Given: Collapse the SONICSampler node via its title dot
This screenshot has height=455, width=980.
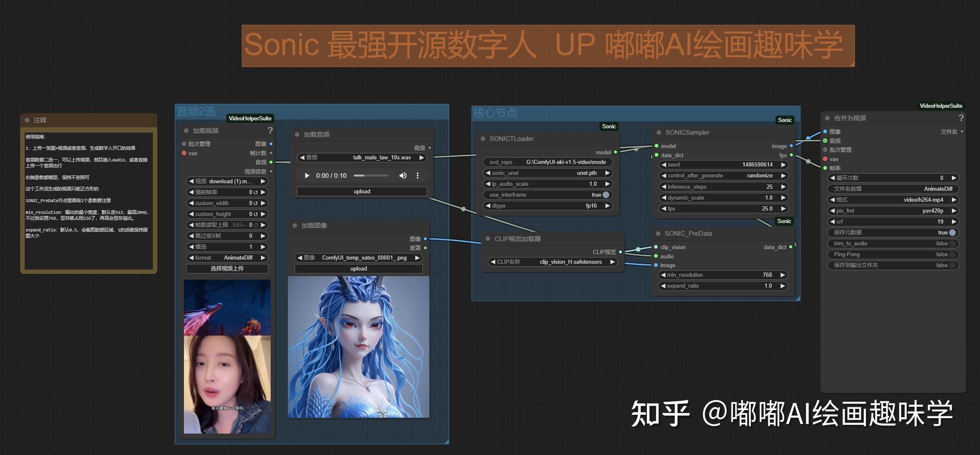Looking at the screenshot, I should tap(659, 132).
